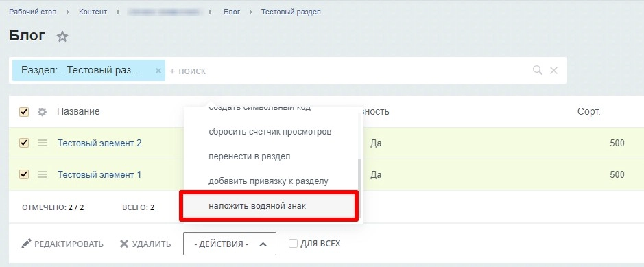The width and height of the screenshot is (644, 267).
Task: Uncheck Тестовый элемент 2 checkbox
Action: click(x=24, y=143)
